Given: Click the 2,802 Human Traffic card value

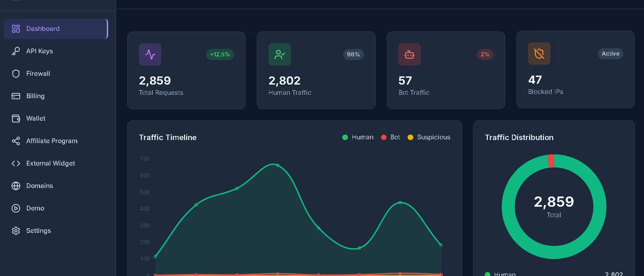Looking at the screenshot, I should click(285, 81).
